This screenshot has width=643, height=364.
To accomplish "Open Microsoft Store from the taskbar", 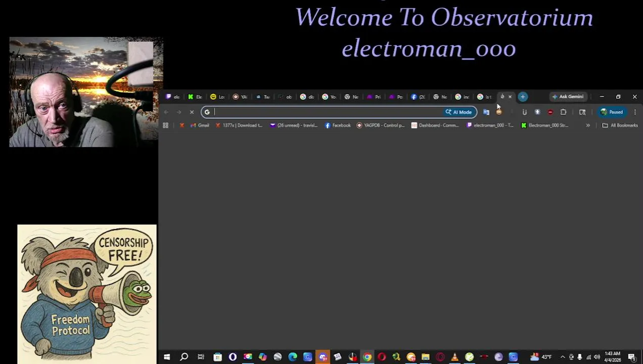I will (x=218, y=357).
